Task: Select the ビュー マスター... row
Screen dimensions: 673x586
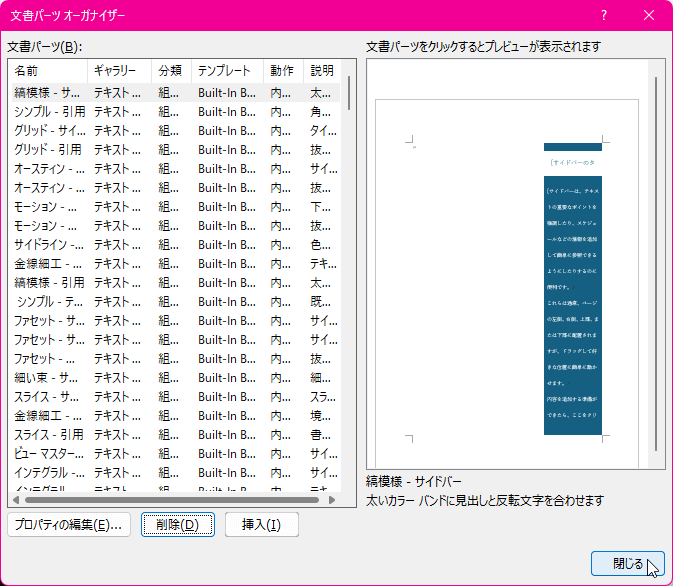Action: pyautogui.click(x=176, y=454)
